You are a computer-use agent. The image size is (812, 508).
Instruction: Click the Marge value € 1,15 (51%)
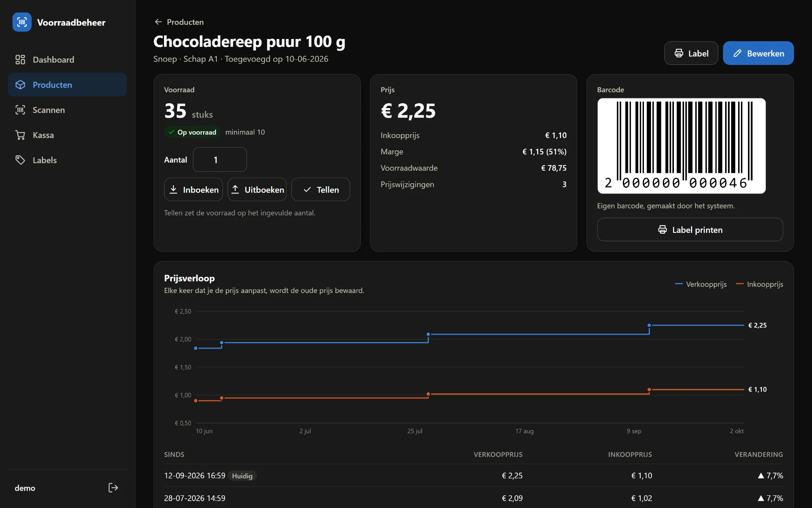(544, 152)
